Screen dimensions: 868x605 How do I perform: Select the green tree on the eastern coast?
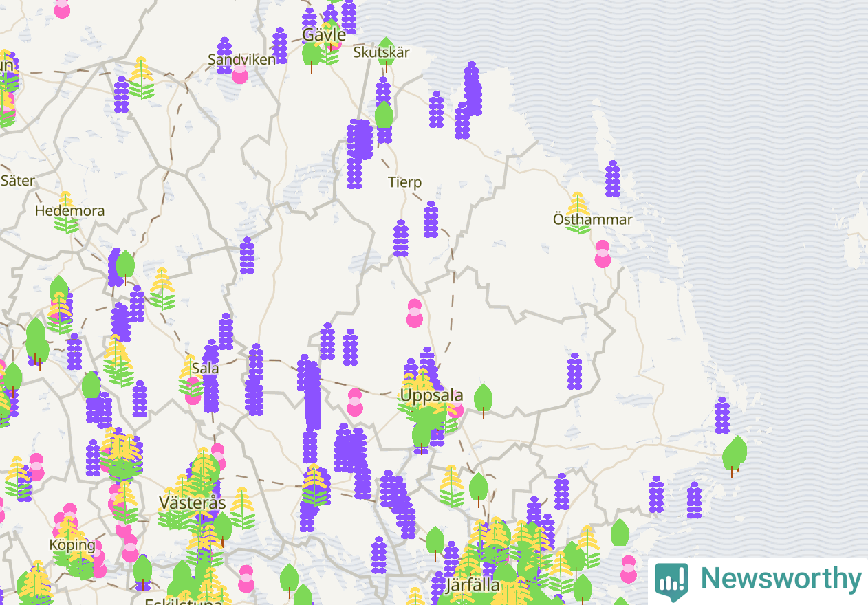pyautogui.click(x=735, y=455)
